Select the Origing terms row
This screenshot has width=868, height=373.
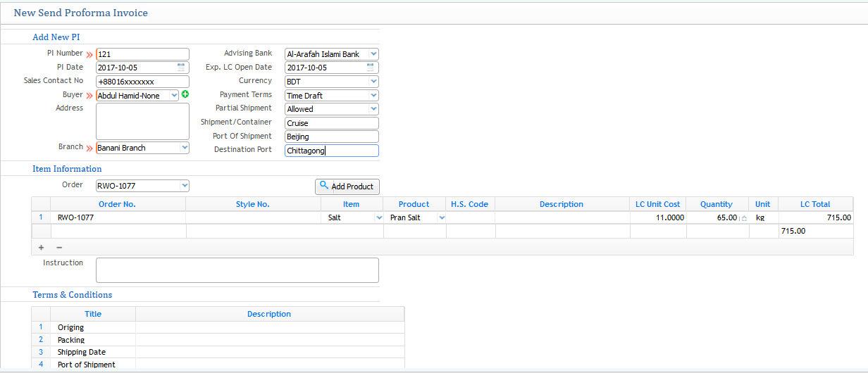[218, 327]
